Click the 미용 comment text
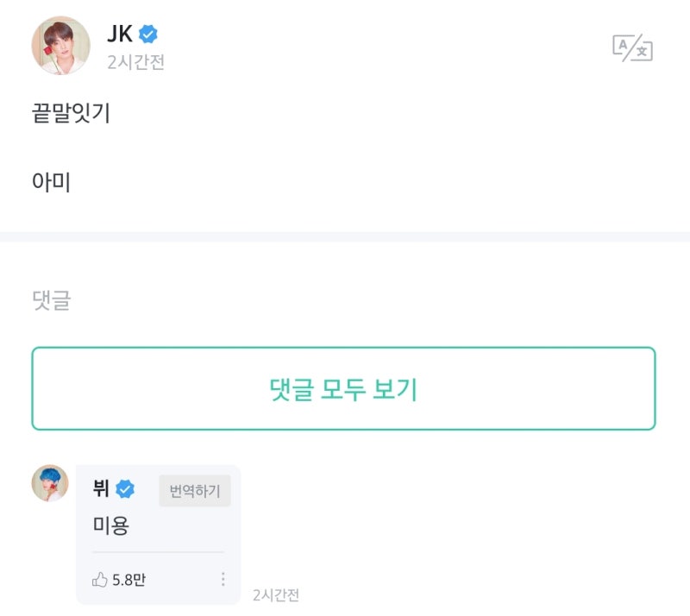The image size is (690, 616). 110,526
